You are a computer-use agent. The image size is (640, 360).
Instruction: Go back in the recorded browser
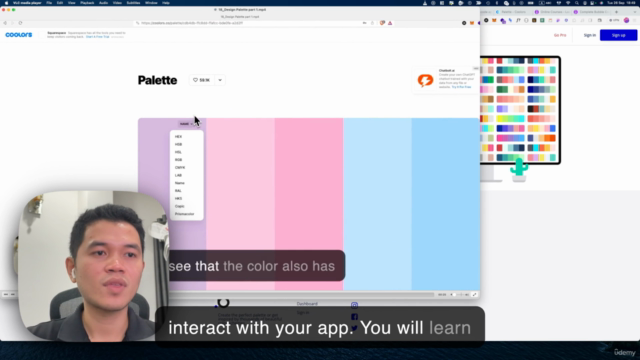(5, 23)
